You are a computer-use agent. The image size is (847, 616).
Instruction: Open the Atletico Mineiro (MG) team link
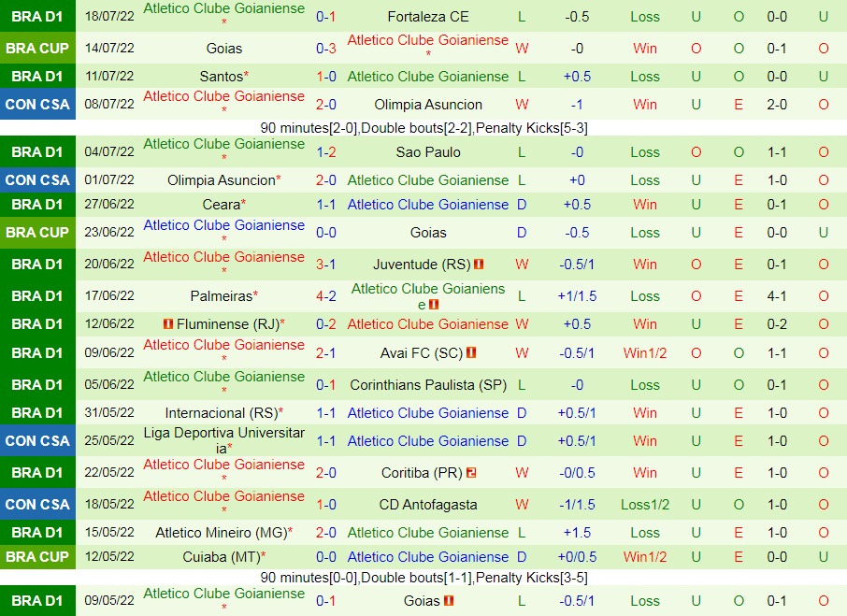[224, 532]
